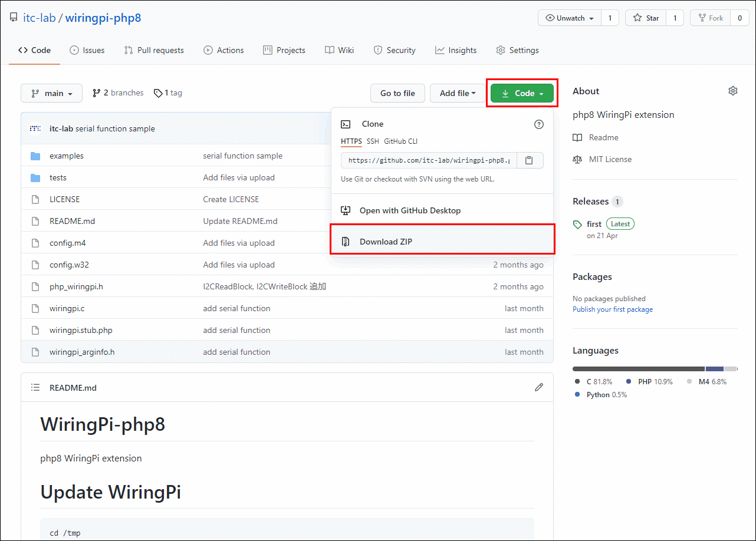The image size is (756, 541).
Task: Click the C 81.8% language entry
Action: pos(593,382)
